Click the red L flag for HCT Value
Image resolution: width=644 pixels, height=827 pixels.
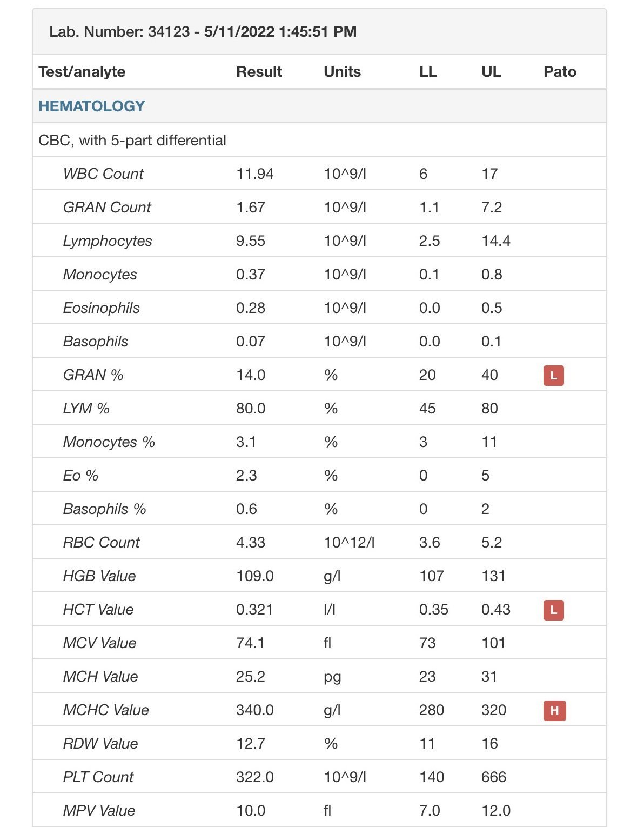[x=553, y=610]
